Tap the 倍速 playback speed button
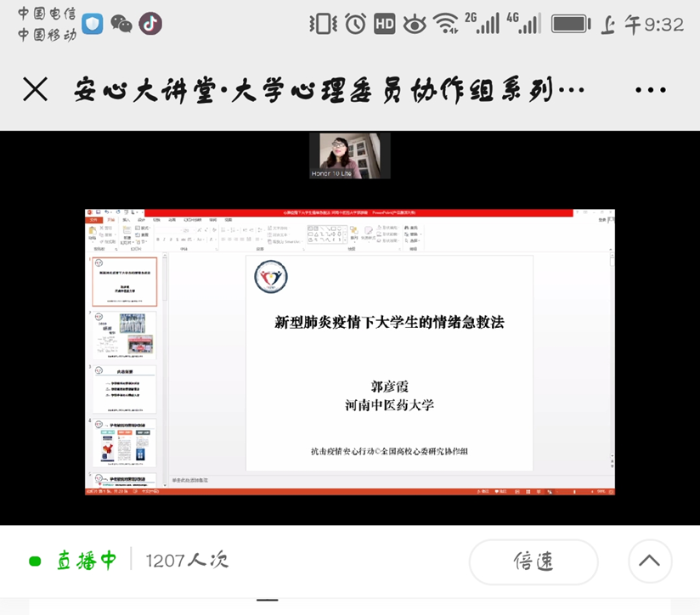Image resolution: width=700 pixels, height=615 pixels. click(x=533, y=561)
